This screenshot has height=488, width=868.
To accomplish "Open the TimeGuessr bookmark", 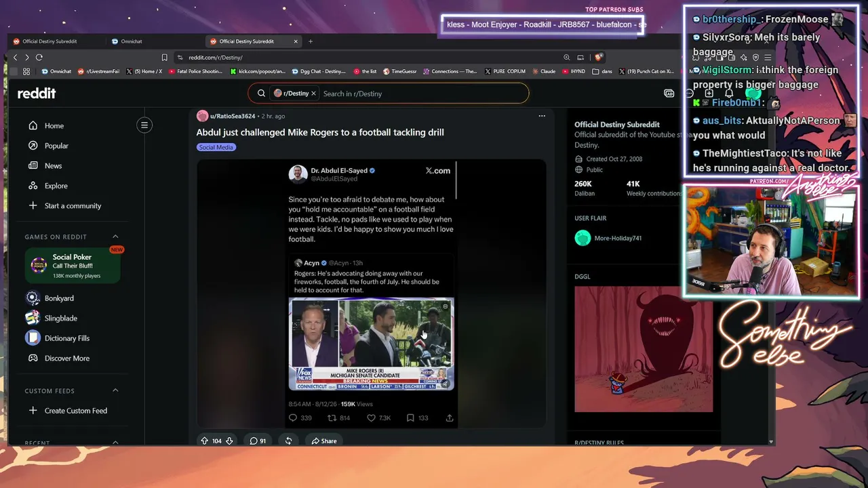I will [399, 71].
